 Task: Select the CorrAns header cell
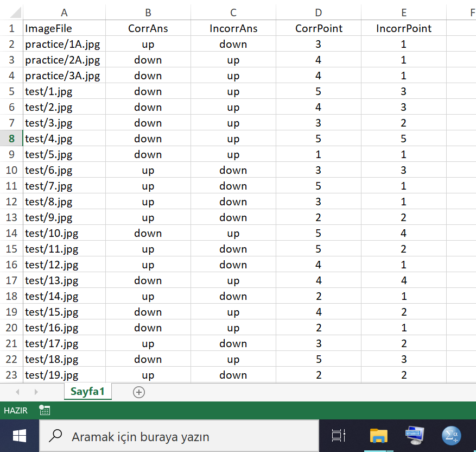(x=148, y=28)
